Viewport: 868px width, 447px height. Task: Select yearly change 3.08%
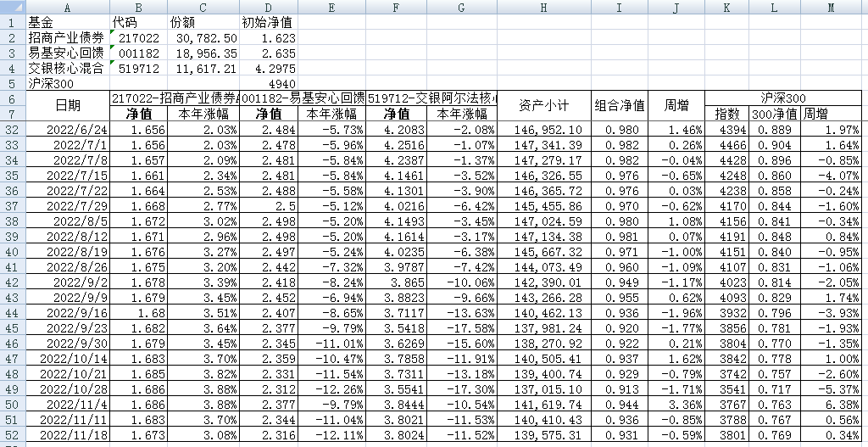(203, 435)
